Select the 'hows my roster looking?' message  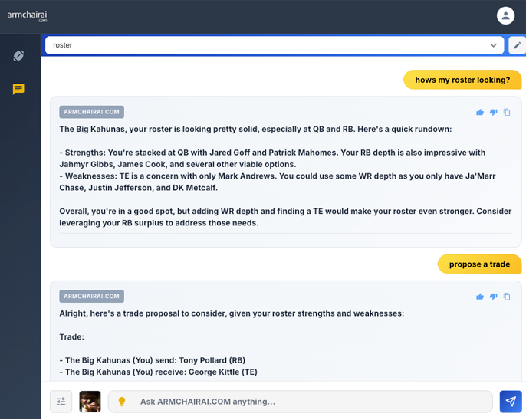462,80
